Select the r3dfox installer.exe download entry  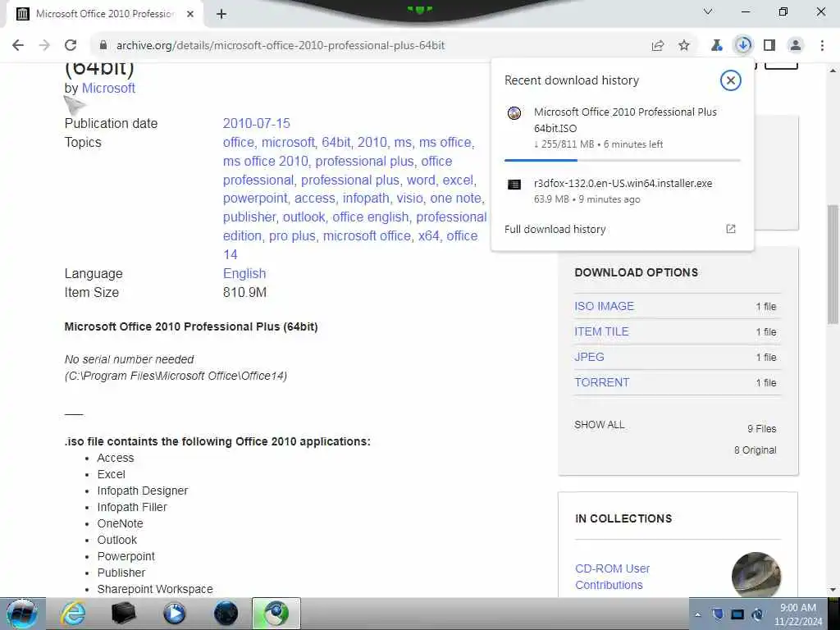(x=622, y=190)
